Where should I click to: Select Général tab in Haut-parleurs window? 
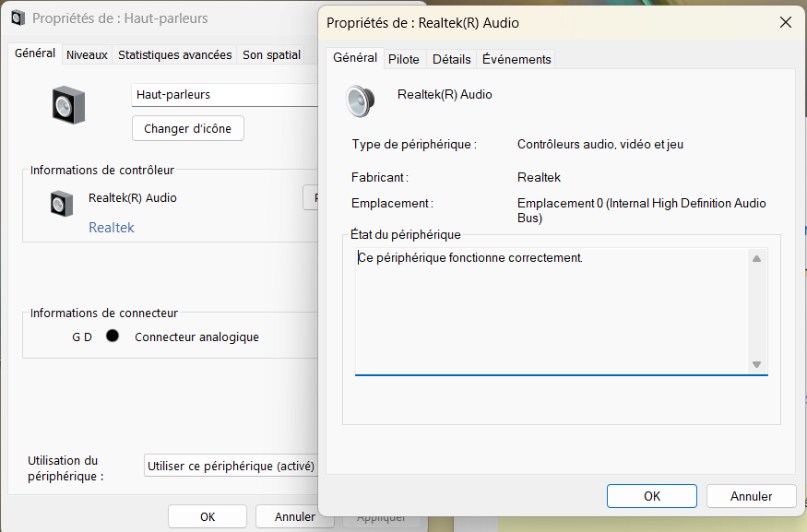coord(35,53)
